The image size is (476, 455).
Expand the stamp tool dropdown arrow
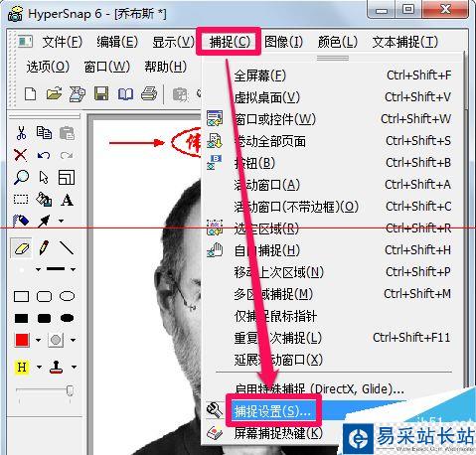click(x=74, y=367)
